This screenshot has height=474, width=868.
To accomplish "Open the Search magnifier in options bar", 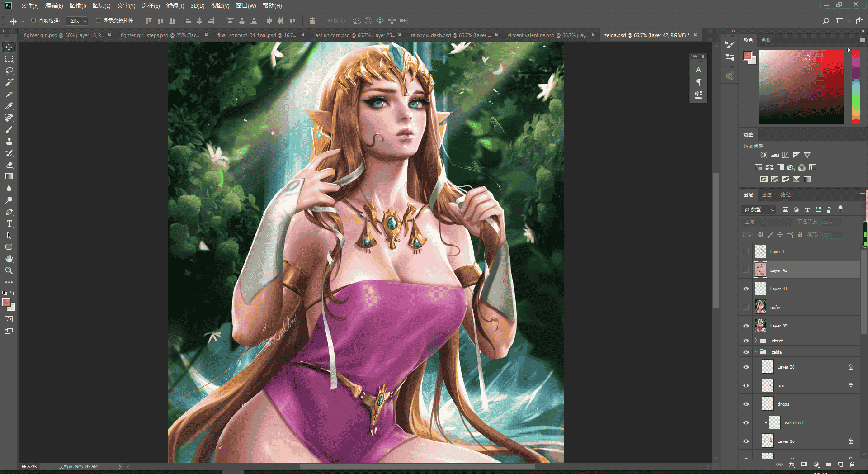I will tap(826, 21).
